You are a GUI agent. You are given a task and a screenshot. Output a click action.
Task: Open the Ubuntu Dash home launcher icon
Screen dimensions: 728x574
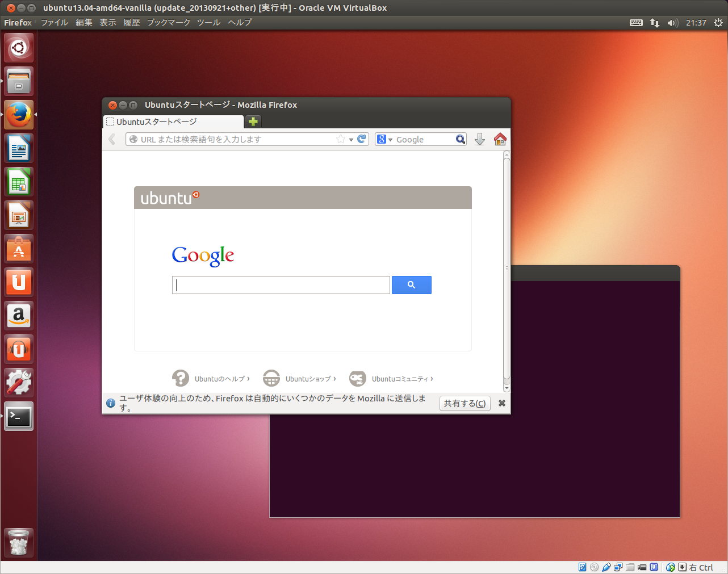point(19,48)
